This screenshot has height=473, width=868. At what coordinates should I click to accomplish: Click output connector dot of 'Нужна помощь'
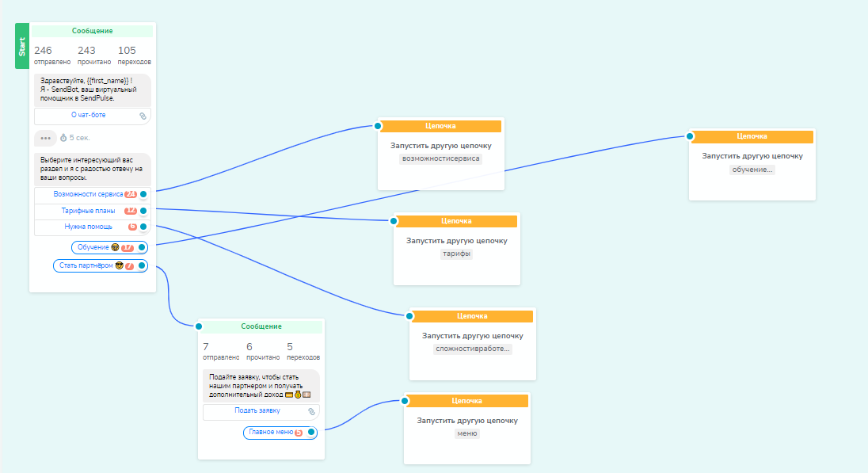pos(143,227)
